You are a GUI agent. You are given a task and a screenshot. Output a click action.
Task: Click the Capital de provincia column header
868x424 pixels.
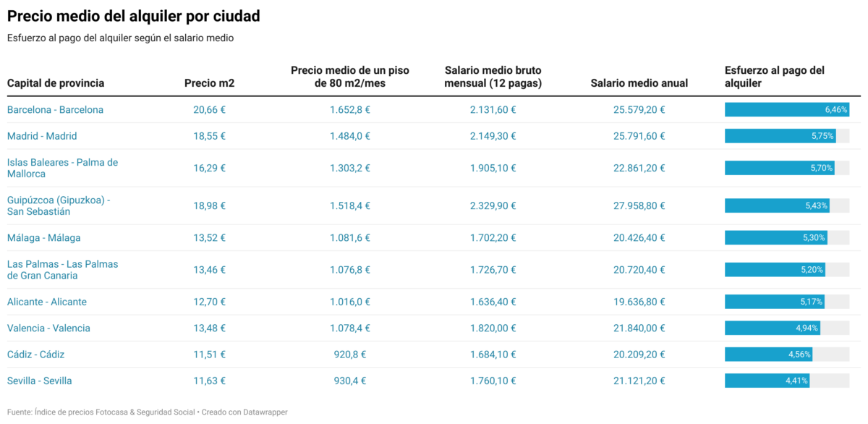point(56,83)
